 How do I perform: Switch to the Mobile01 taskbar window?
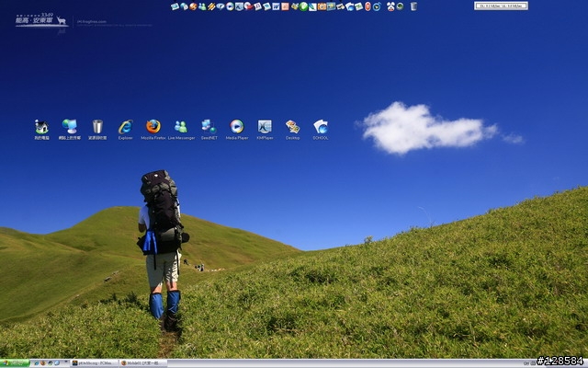(142, 363)
